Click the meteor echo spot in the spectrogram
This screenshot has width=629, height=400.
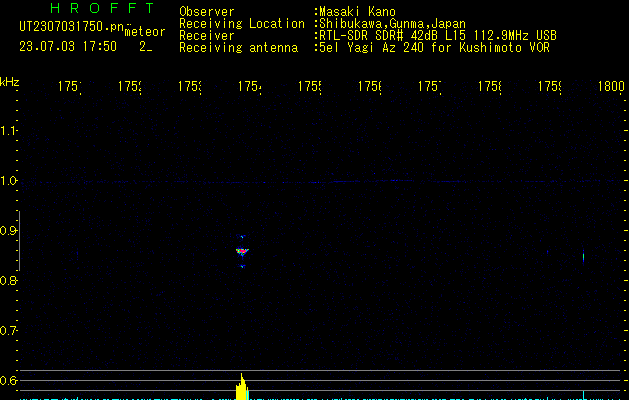point(241,251)
